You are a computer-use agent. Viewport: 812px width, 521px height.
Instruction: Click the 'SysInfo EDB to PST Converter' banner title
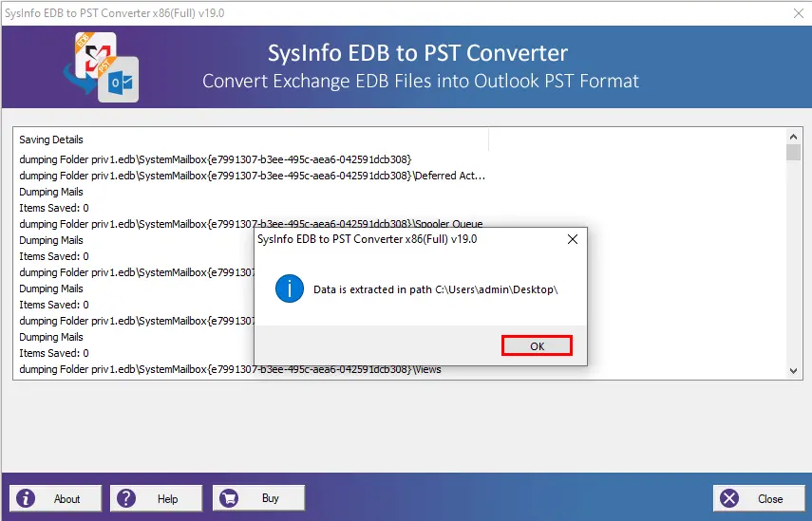pyautogui.click(x=418, y=53)
